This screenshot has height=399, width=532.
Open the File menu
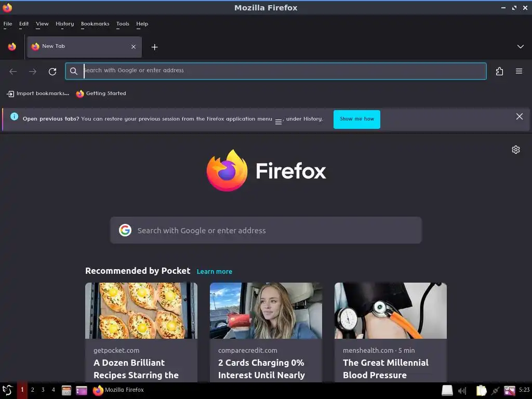tap(8, 24)
